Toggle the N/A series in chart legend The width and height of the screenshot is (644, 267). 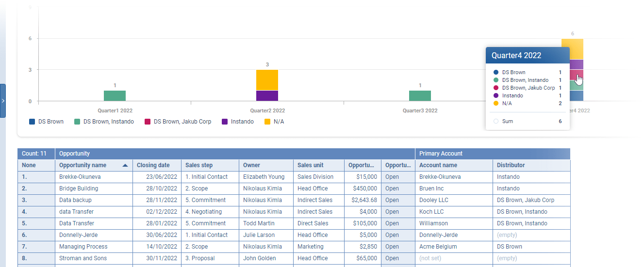[x=274, y=122]
